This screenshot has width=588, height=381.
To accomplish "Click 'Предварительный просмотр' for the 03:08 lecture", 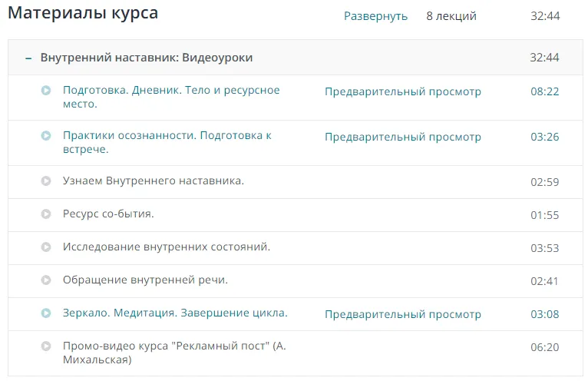I will coord(402,314).
